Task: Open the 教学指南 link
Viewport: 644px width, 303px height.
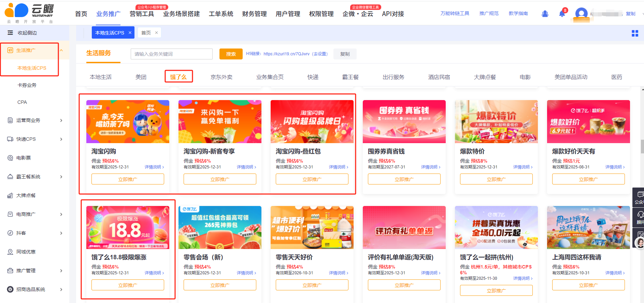Action: click(x=518, y=14)
